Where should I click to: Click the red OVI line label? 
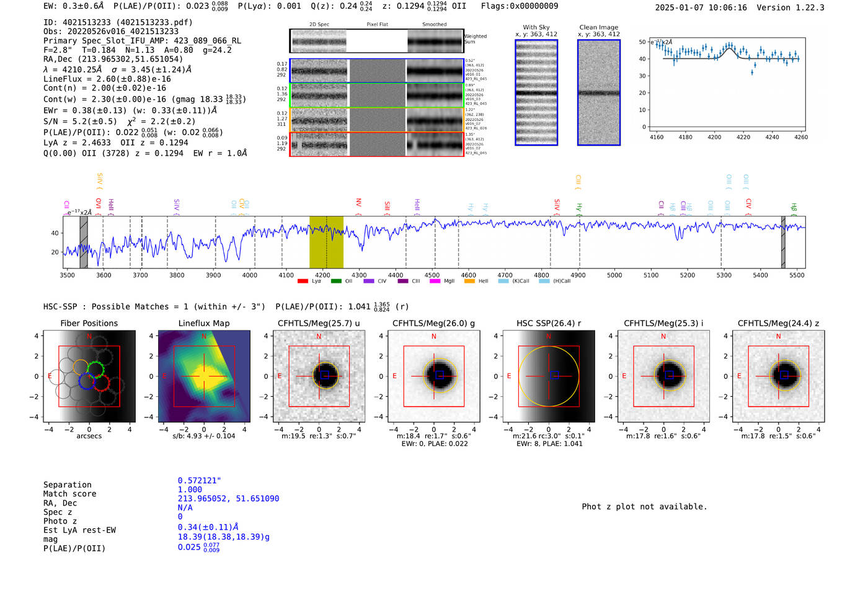pyautogui.click(x=99, y=205)
